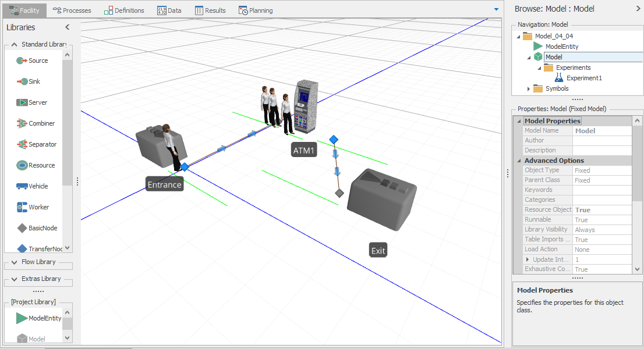Click the Description value field
644x349 pixels.
coord(602,151)
